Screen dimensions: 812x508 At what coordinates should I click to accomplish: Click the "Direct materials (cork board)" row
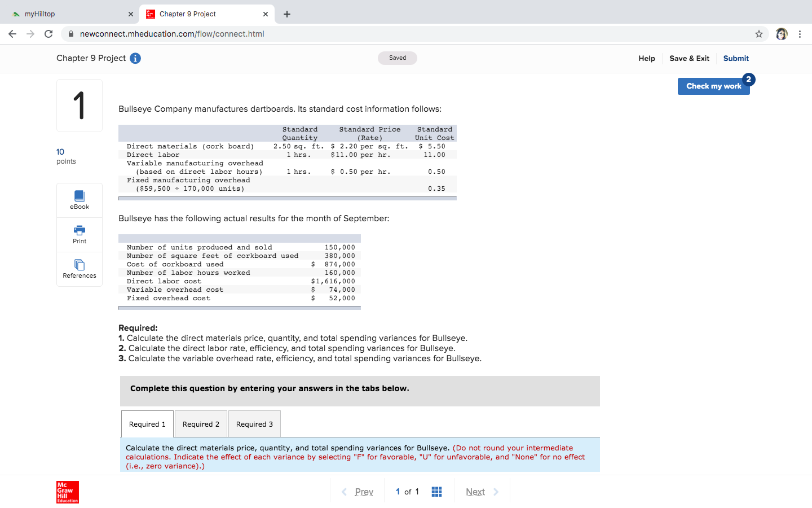[288, 146]
